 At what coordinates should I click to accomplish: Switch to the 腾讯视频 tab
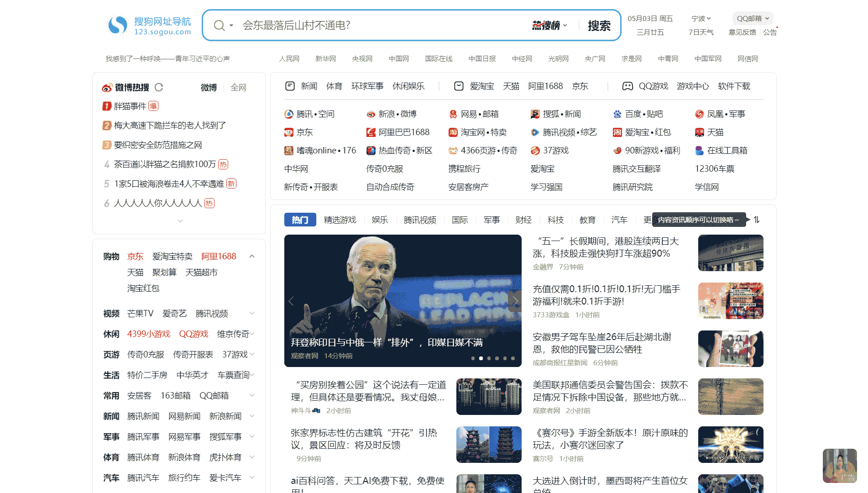(x=420, y=220)
